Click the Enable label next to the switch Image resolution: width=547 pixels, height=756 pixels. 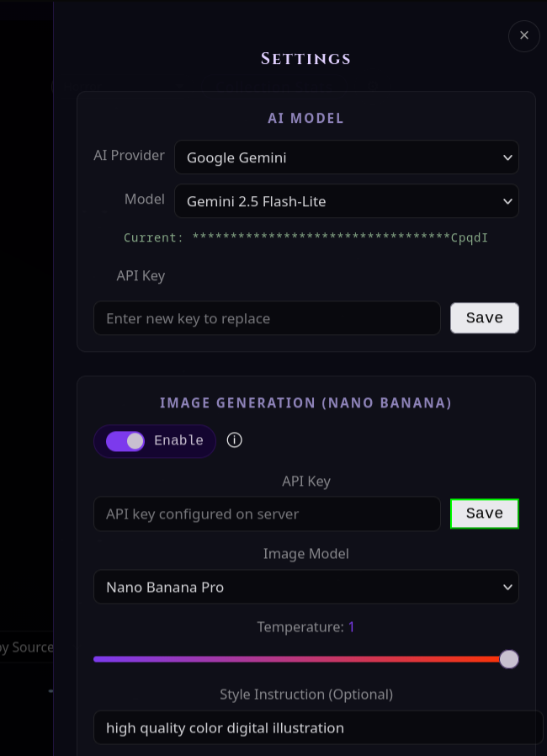[178, 440]
